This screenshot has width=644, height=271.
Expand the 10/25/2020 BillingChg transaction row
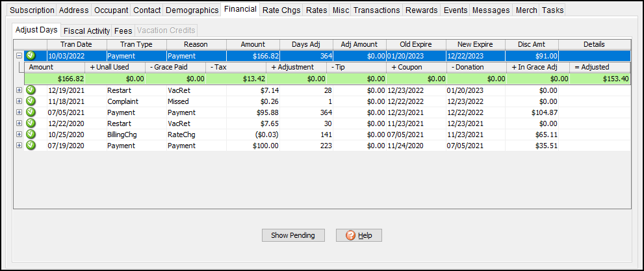(x=19, y=135)
